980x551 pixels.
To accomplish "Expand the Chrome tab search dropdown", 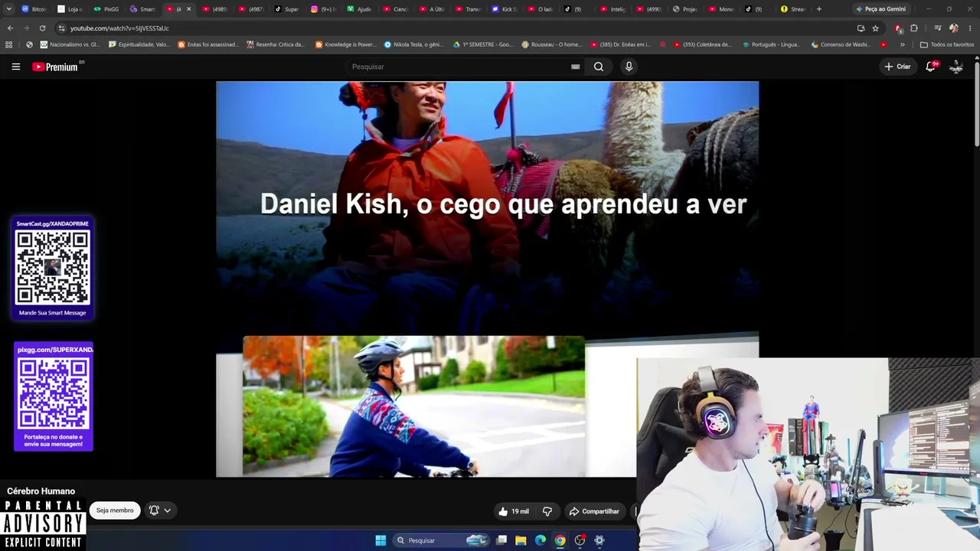I will 9,9.
